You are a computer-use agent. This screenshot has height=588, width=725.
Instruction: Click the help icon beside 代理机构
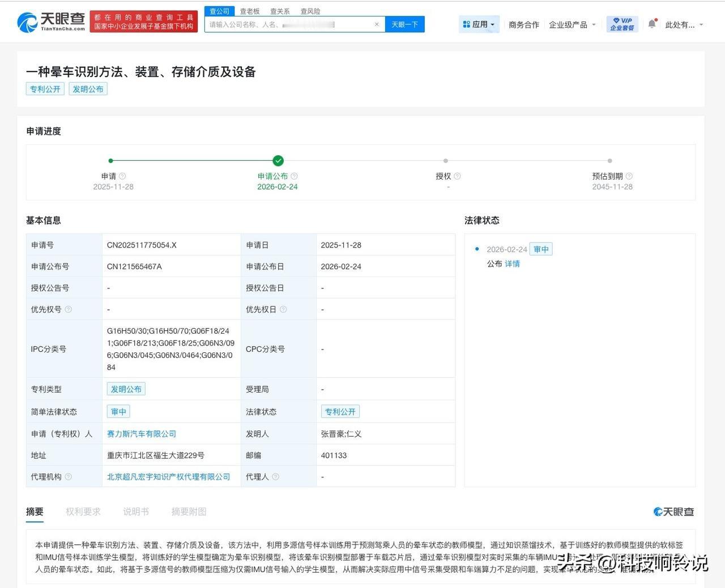pos(69,476)
